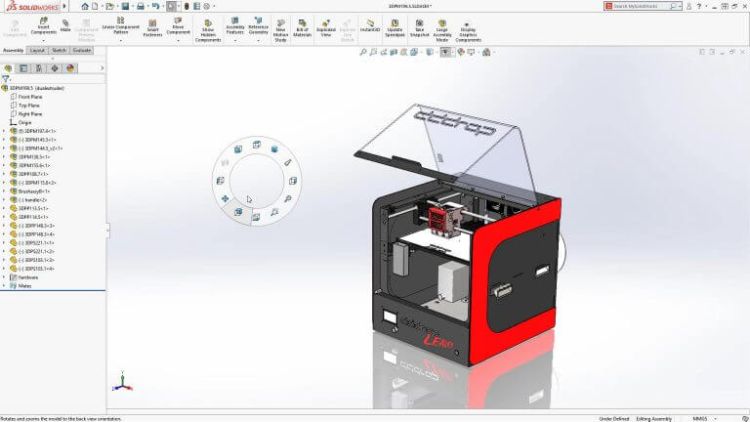Open the PropertyManager panel tab

click(23, 68)
